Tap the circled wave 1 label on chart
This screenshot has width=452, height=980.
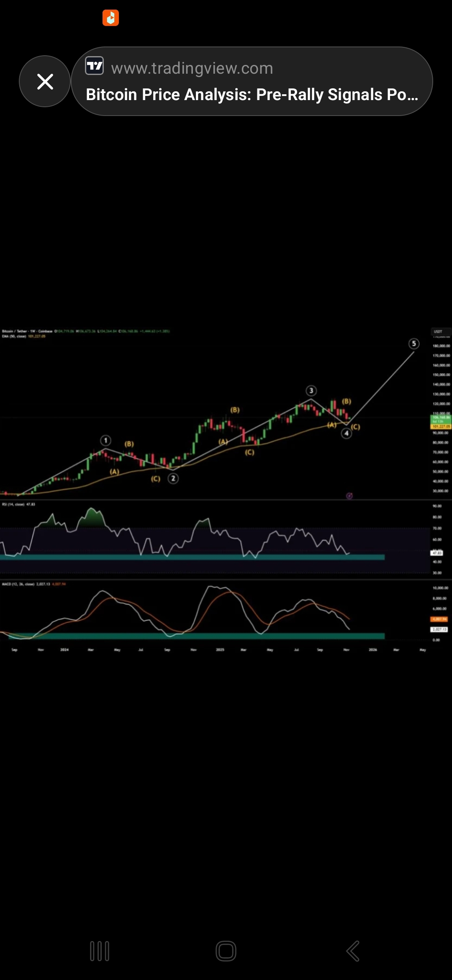[106, 440]
